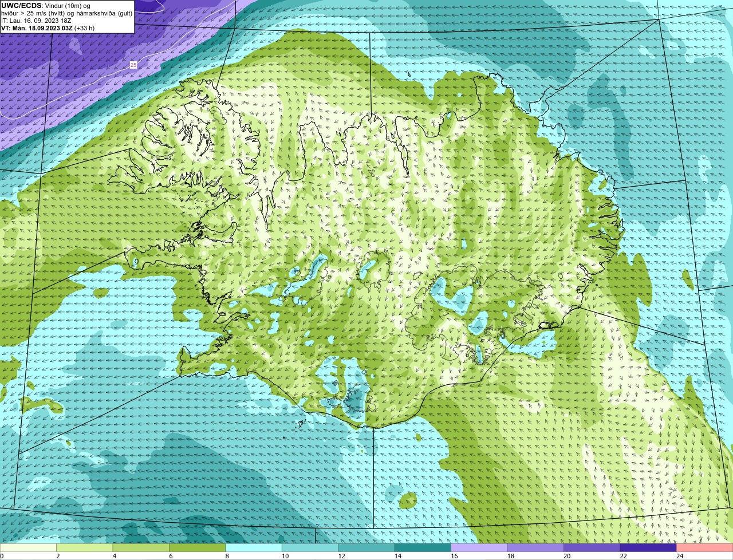Click the 'IT: Lau. 16. 09. 2023 18Z' line
733x560 pixels.
click(x=36, y=21)
